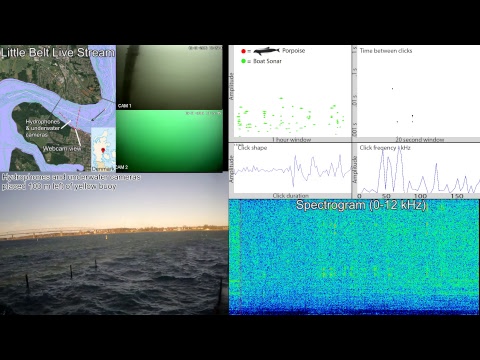480x360 pixels.
Task: Click the Hydrophones & underwater cameras map label
Action: (43, 128)
